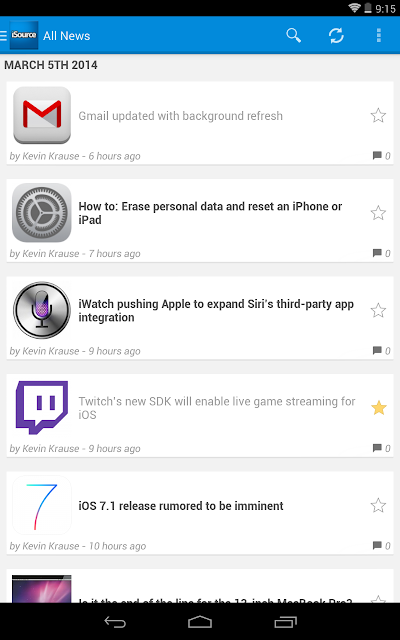Open Android recent apps button

(285, 622)
